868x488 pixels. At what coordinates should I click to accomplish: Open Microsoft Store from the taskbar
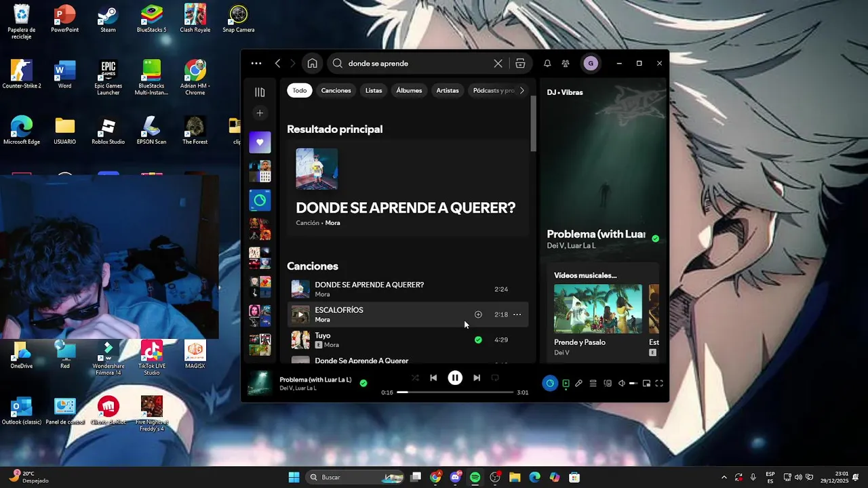click(574, 477)
